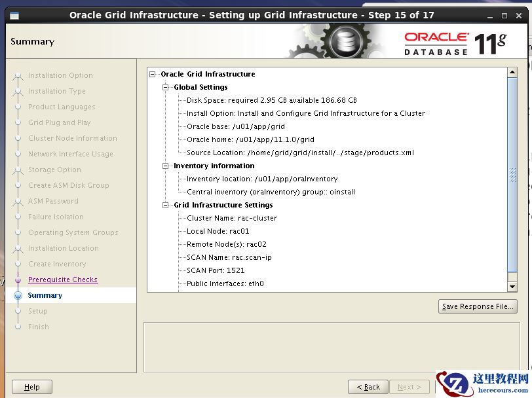
Task: Select the Installation Type step
Action: click(56, 91)
